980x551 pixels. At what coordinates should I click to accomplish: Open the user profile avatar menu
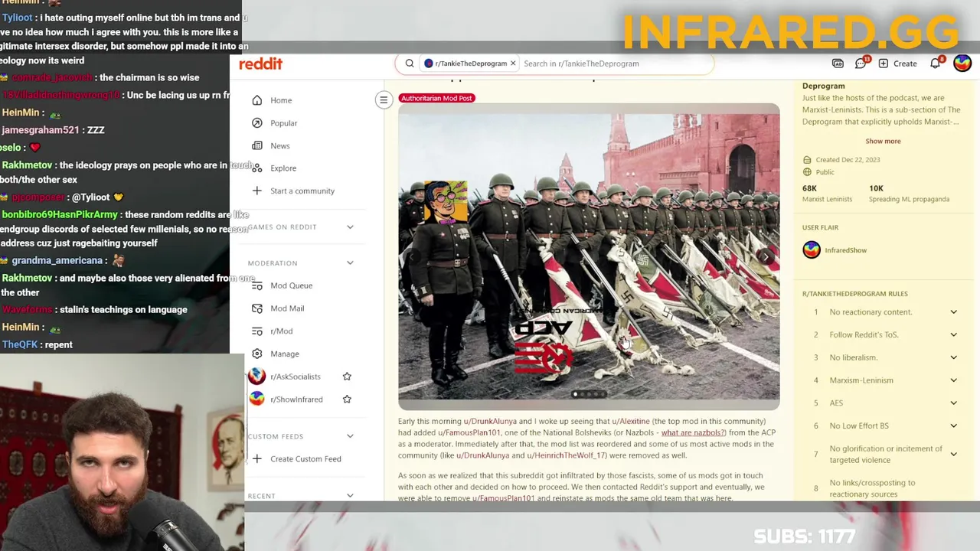[x=962, y=64]
